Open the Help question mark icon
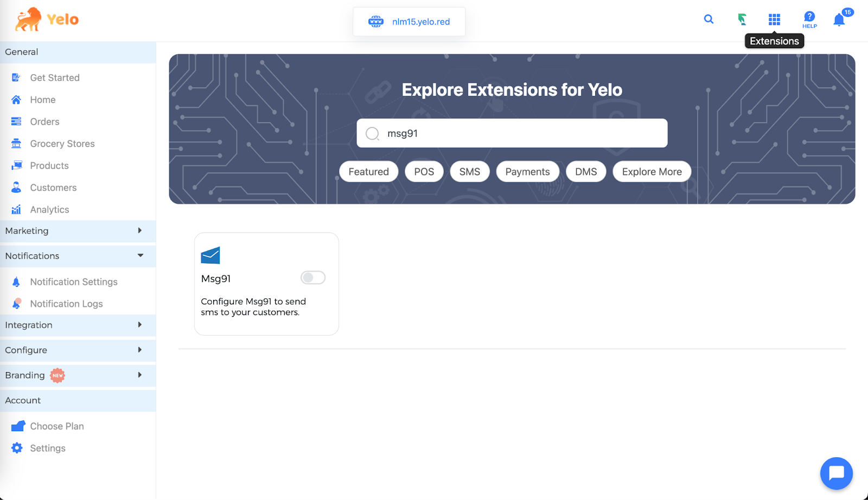 click(x=809, y=20)
